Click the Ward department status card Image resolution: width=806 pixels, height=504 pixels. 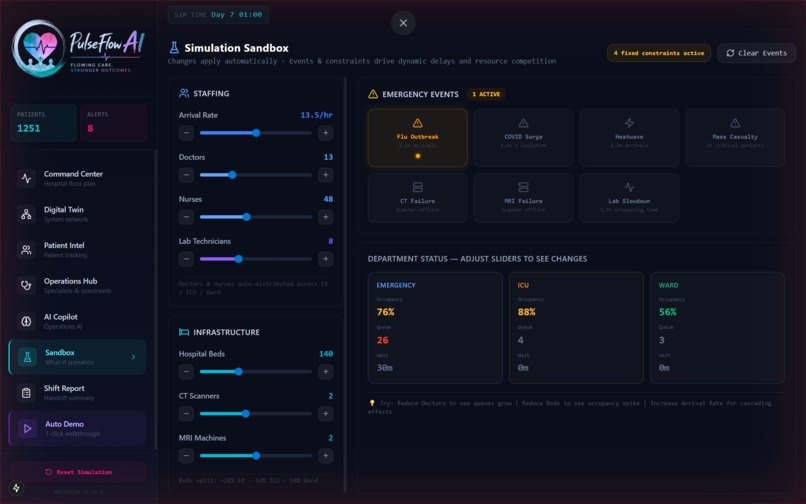718,328
